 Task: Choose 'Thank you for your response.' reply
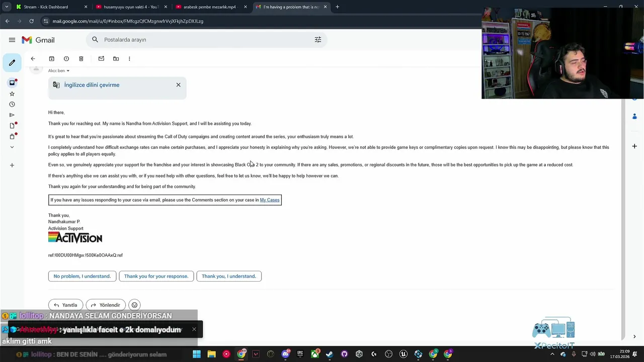pos(156,276)
